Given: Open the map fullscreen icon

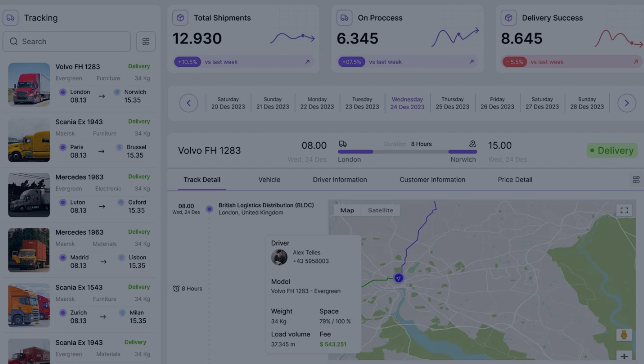Looking at the screenshot, I should [624, 210].
